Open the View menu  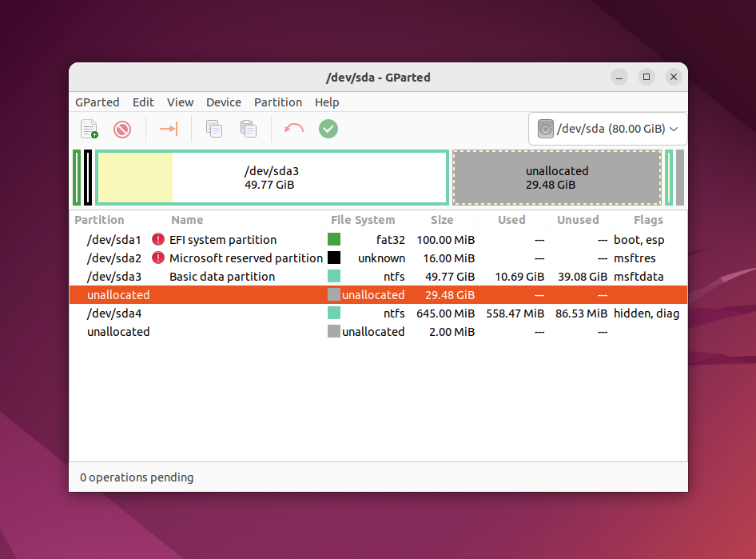coord(181,102)
